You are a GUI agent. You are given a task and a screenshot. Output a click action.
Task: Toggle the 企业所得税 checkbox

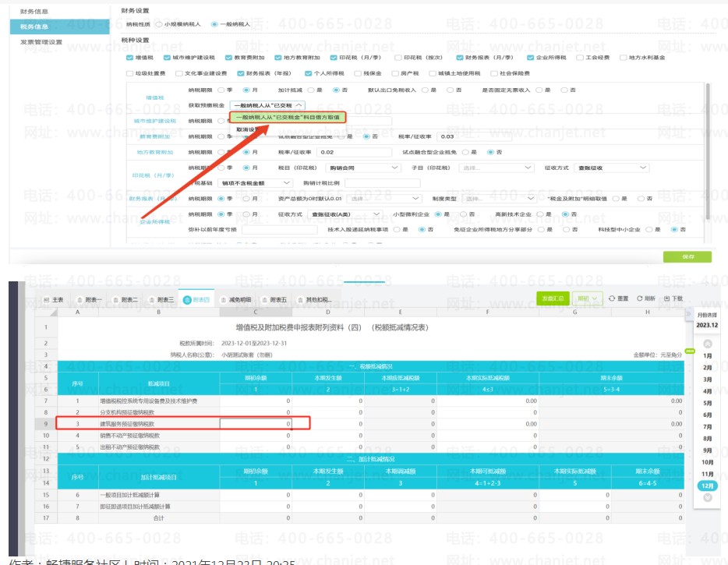pyautogui.click(x=530, y=58)
